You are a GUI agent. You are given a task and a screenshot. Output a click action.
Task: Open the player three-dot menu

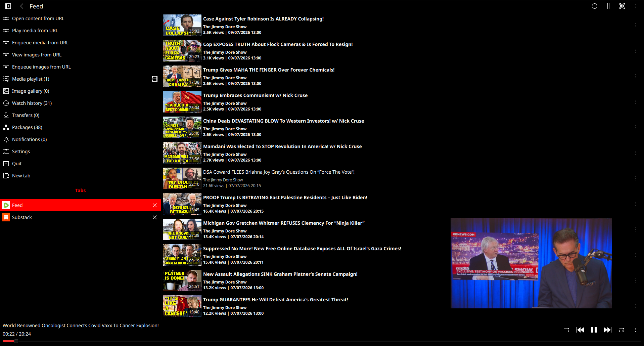[635, 330]
